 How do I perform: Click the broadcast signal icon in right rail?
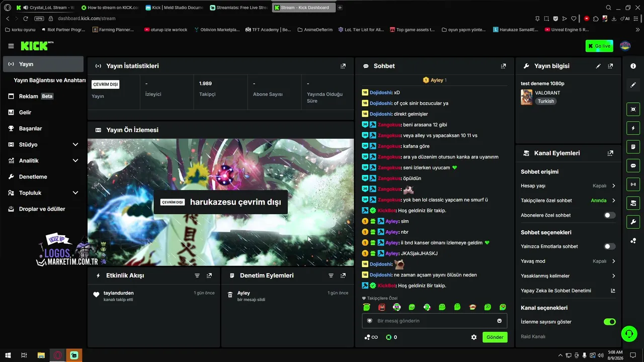pyautogui.click(x=633, y=185)
